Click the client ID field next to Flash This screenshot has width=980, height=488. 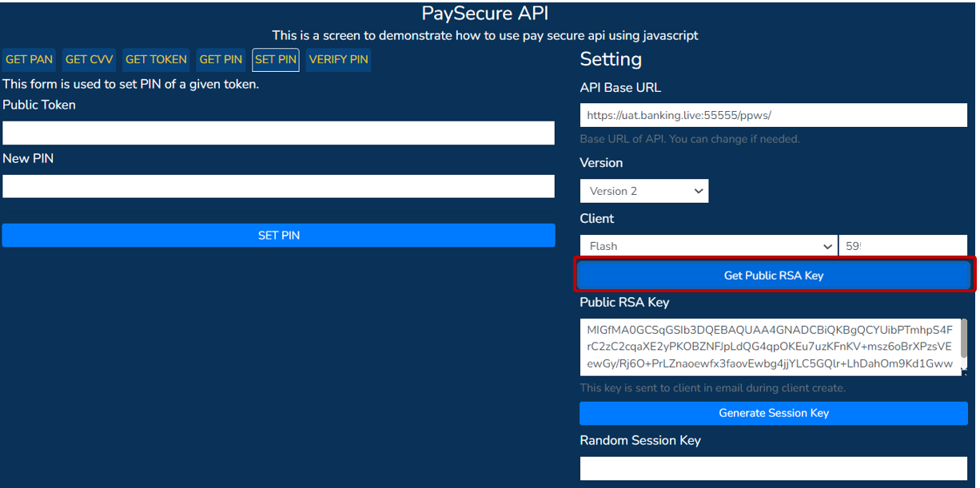click(903, 246)
